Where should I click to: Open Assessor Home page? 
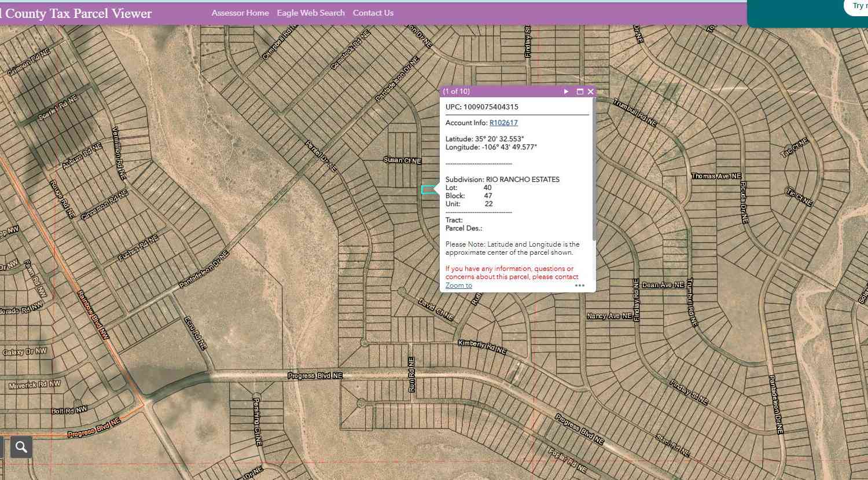(x=240, y=13)
